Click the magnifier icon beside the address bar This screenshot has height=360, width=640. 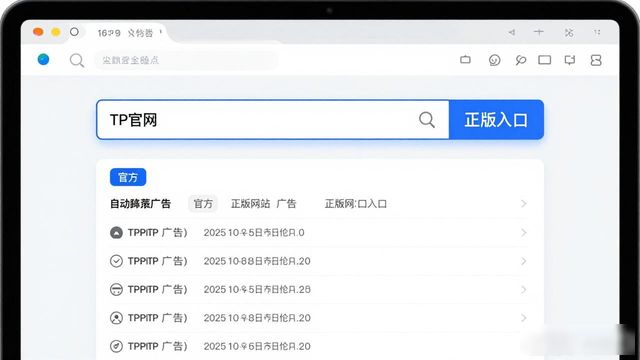click(x=77, y=60)
